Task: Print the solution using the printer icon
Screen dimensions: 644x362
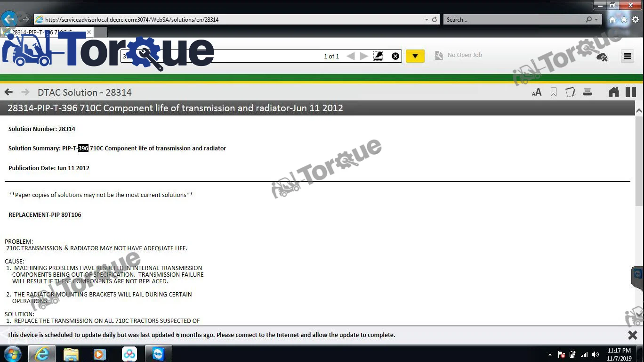Action: point(588,92)
